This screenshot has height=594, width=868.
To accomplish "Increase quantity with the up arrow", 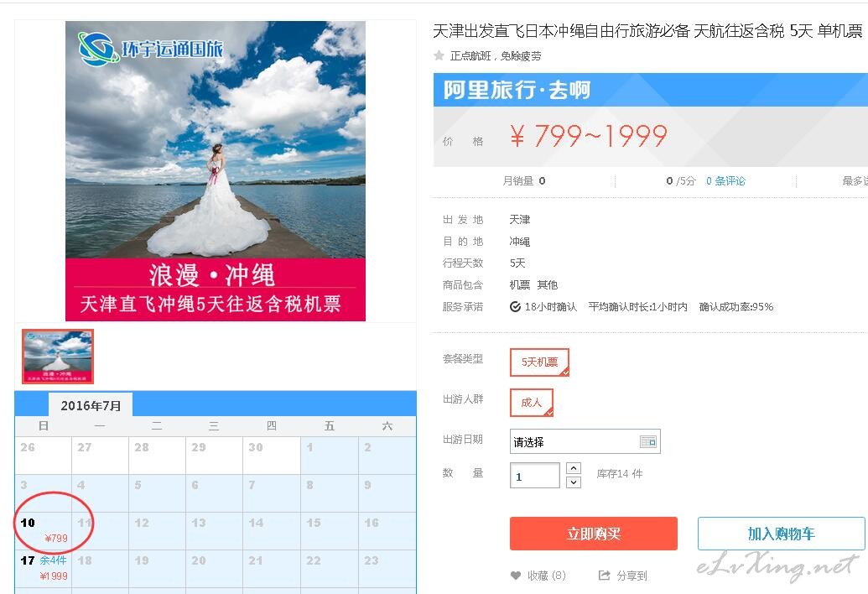I will tap(574, 468).
